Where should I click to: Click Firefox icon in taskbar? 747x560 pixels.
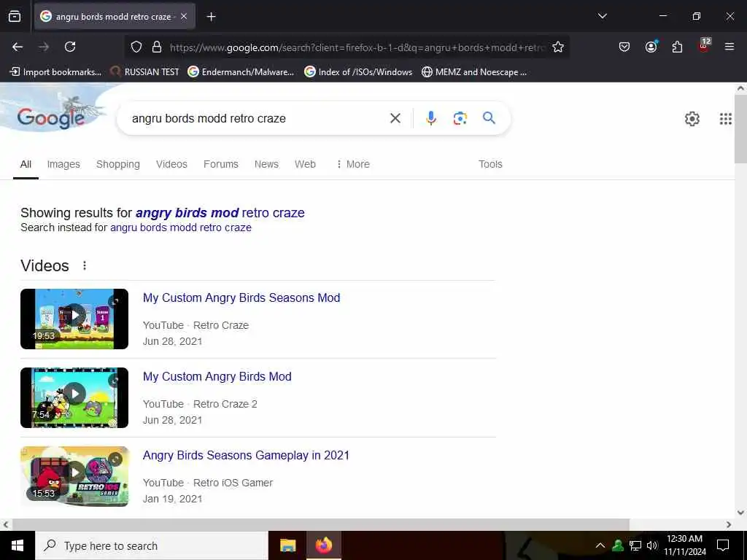pos(323,545)
